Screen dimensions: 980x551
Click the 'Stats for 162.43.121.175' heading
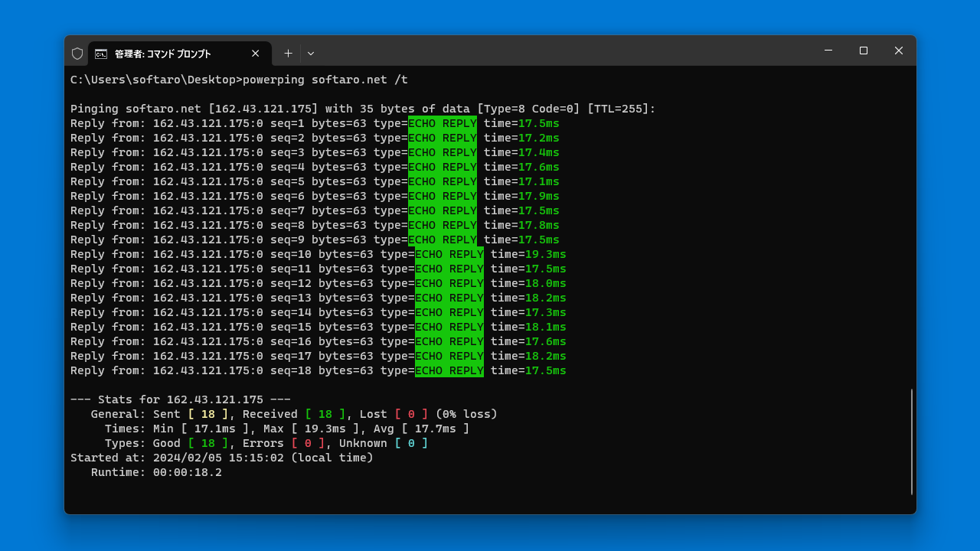coord(181,399)
